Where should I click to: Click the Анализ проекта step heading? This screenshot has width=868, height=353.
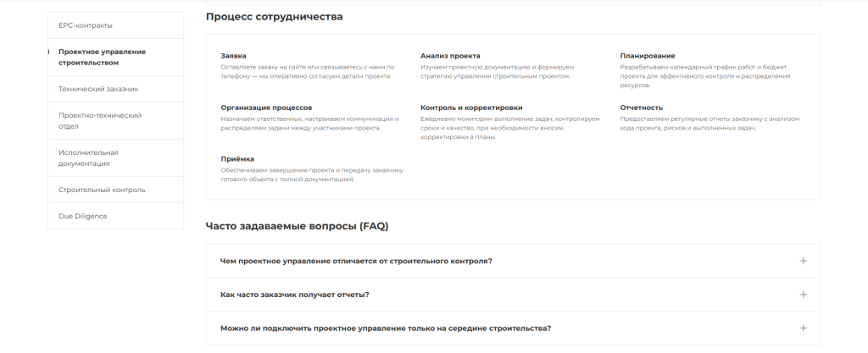point(450,56)
